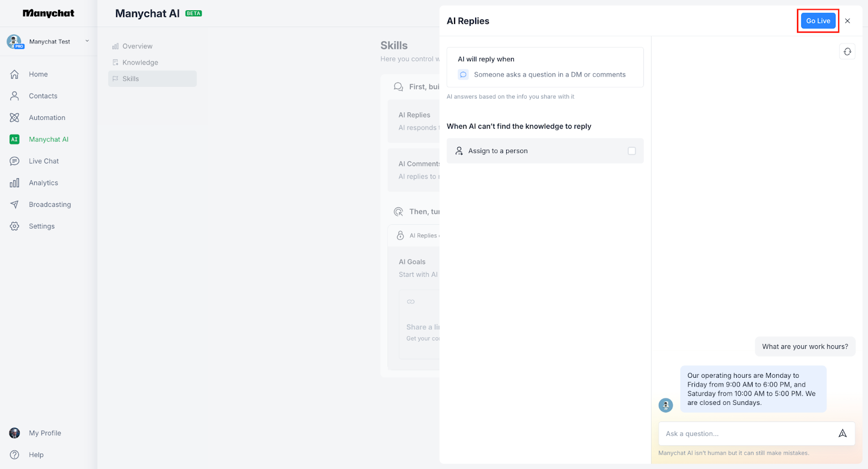Switch to the Knowledge tab
The width and height of the screenshot is (868, 469).
140,62
